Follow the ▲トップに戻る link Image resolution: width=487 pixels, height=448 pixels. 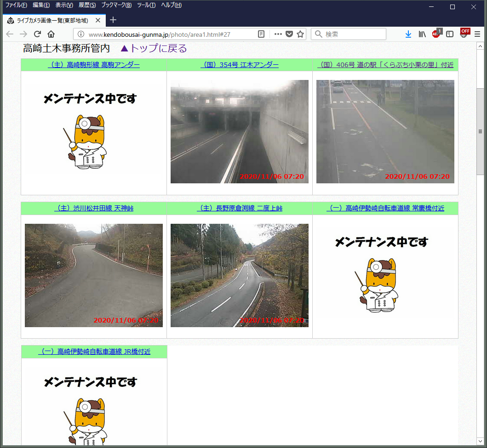(154, 48)
